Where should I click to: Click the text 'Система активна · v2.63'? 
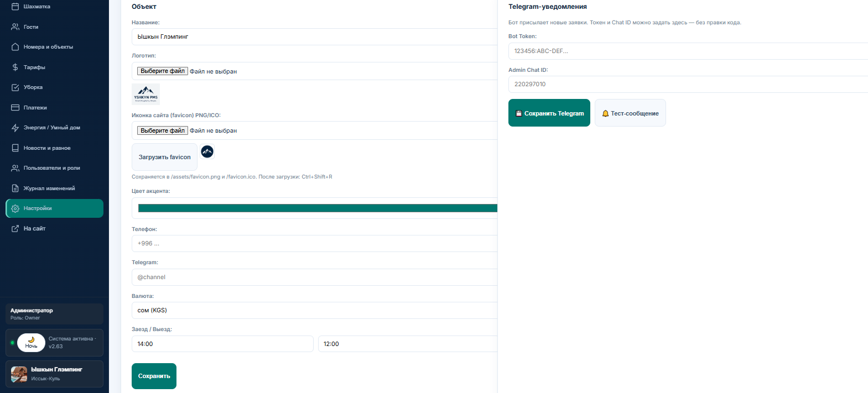[72, 343]
